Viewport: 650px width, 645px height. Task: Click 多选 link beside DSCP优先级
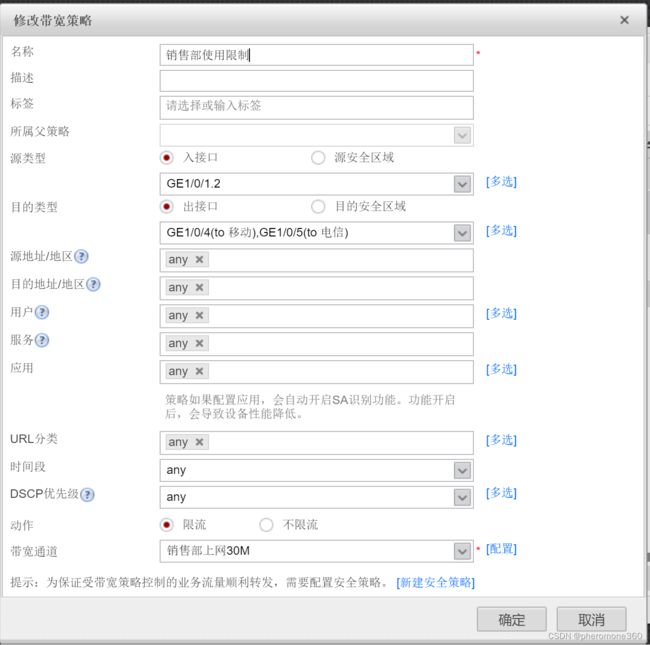coord(501,493)
